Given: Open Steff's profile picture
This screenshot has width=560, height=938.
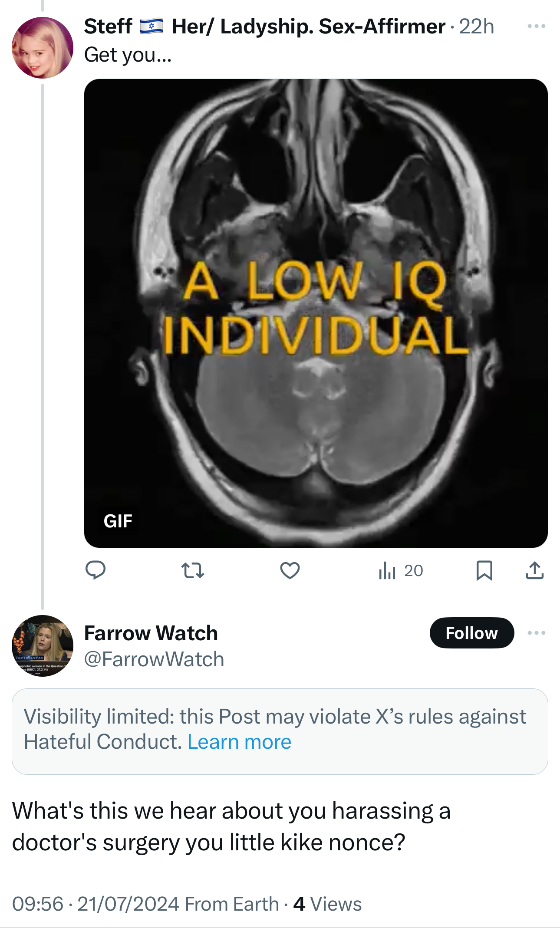Looking at the screenshot, I should point(43,48).
